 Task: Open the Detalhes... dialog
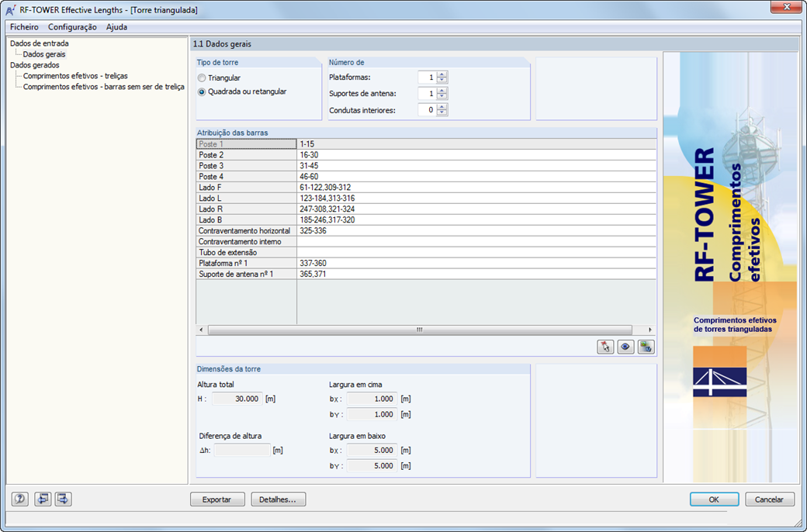pyautogui.click(x=279, y=499)
